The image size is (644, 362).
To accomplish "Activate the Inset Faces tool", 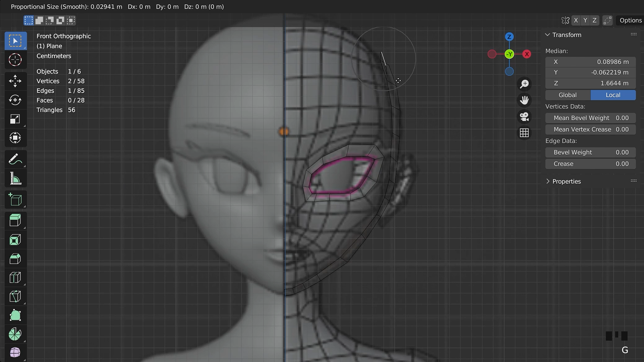I will pos(15,239).
